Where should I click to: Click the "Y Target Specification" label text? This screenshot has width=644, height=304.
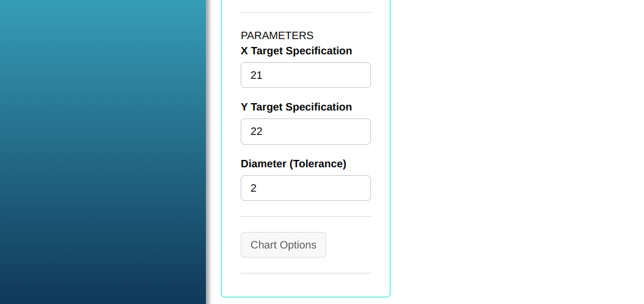pyautogui.click(x=296, y=107)
